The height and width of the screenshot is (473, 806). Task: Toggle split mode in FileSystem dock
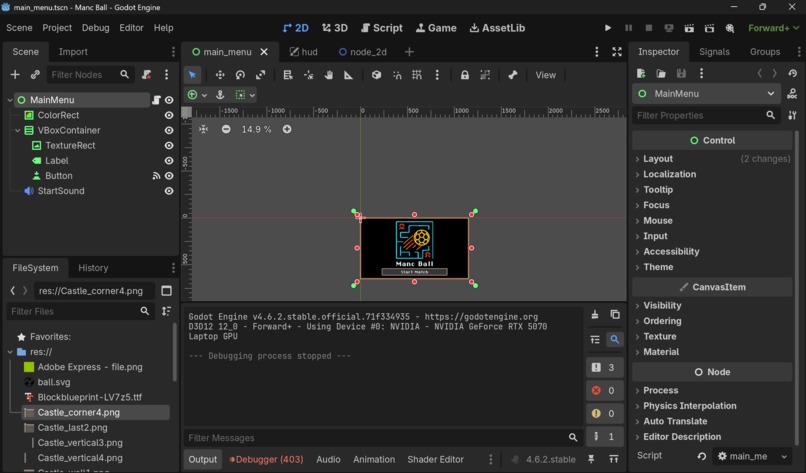click(167, 291)
